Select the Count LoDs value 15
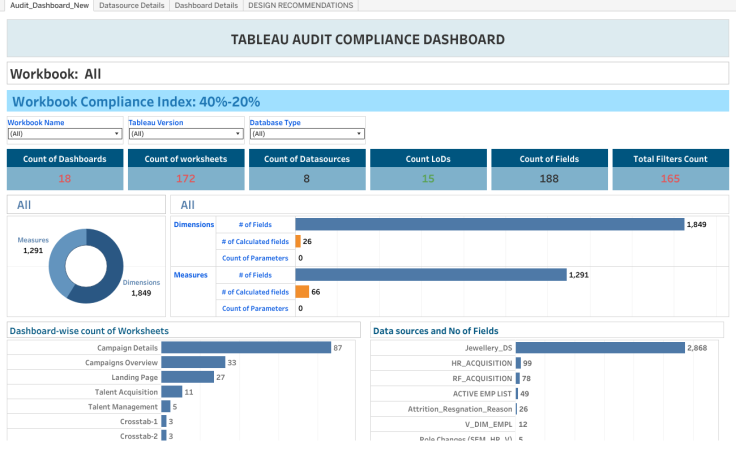736x454 pixels. (428, 179)
